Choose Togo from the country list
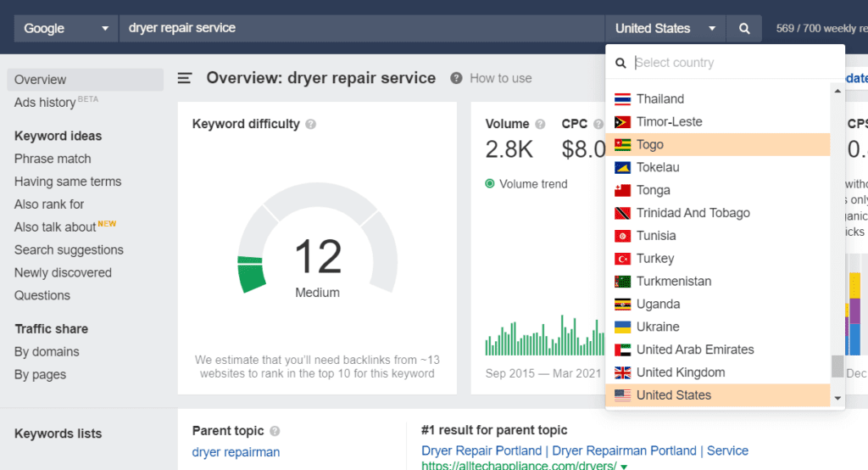868x470 pixels. (x=717, y=145)
